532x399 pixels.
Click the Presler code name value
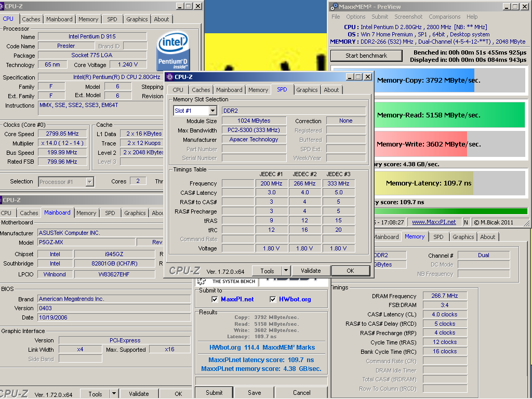point(66,46)
